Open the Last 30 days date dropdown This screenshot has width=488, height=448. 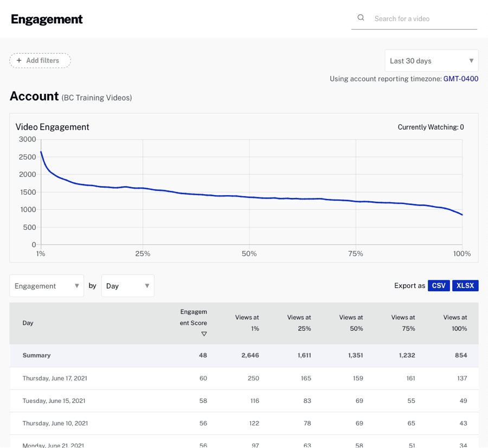(432, 61)
